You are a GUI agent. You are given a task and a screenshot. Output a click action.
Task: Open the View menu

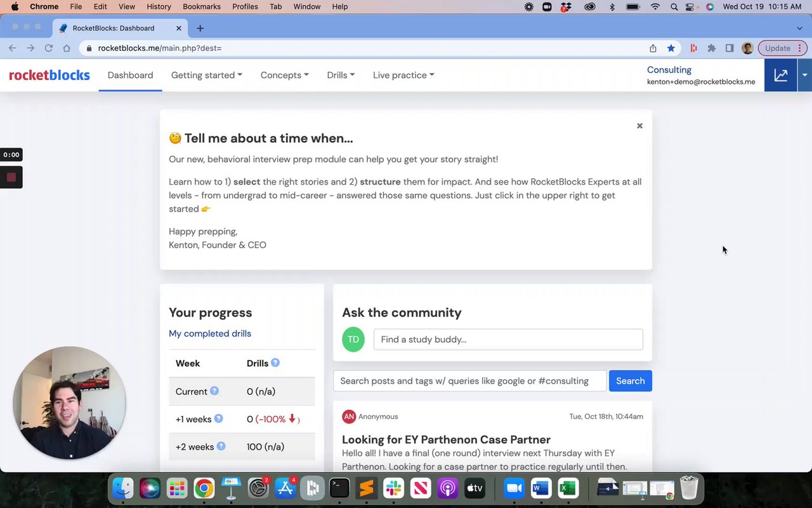coord(127,6)
